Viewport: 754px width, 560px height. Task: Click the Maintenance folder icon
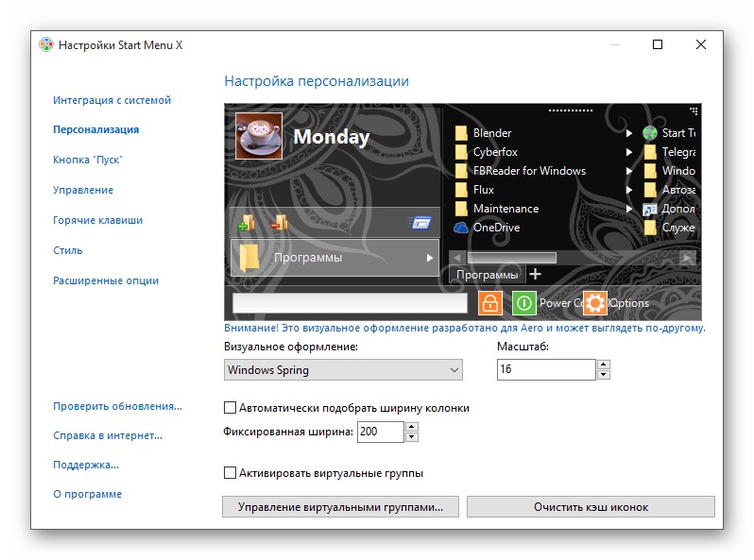461,209
